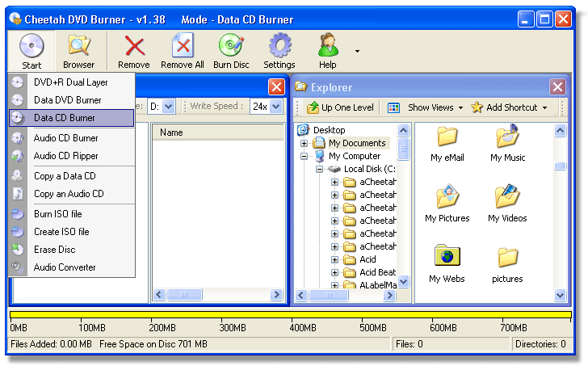Image resolution: width=588 pixels, height=370 pixels.
Task: Click the Audio CD Burner icon
Action: (x=17, y=138)
